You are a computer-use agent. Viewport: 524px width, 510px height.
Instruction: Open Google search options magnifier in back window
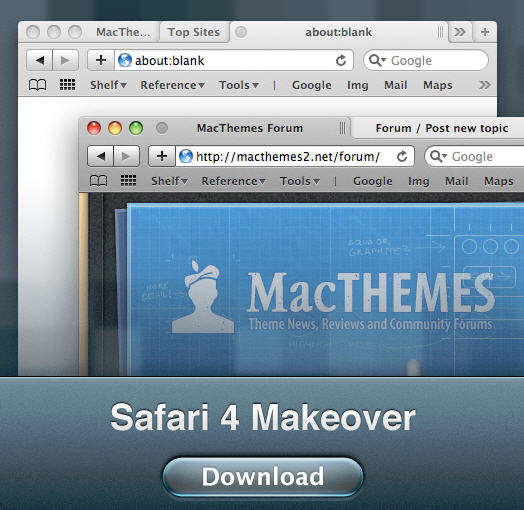[377, 60]
